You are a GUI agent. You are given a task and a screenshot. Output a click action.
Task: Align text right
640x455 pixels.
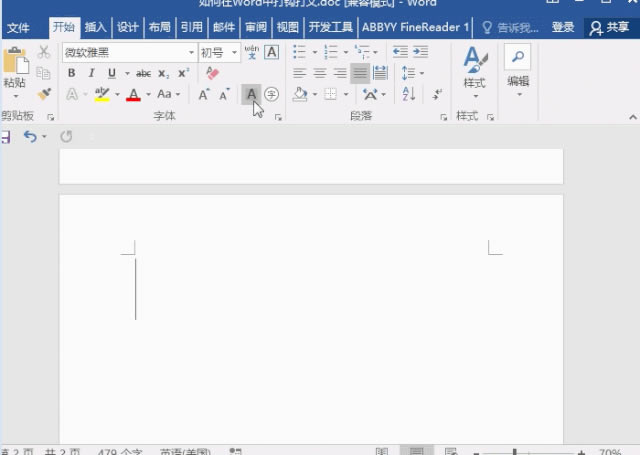(x=340, y=73)
